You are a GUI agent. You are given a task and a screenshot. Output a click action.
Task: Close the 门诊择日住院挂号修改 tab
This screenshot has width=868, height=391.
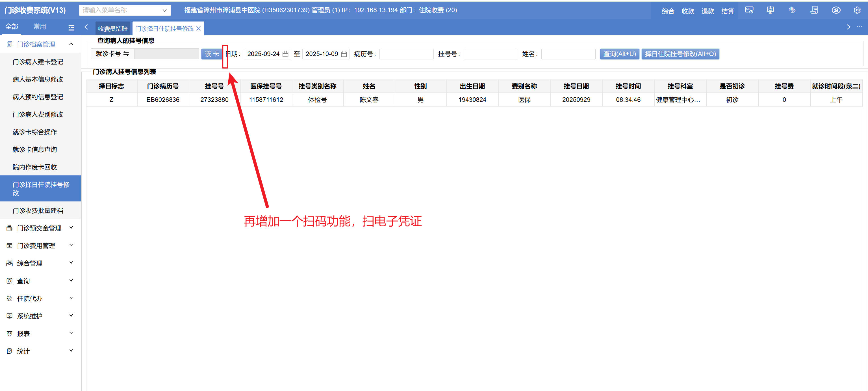coord(198,28)
